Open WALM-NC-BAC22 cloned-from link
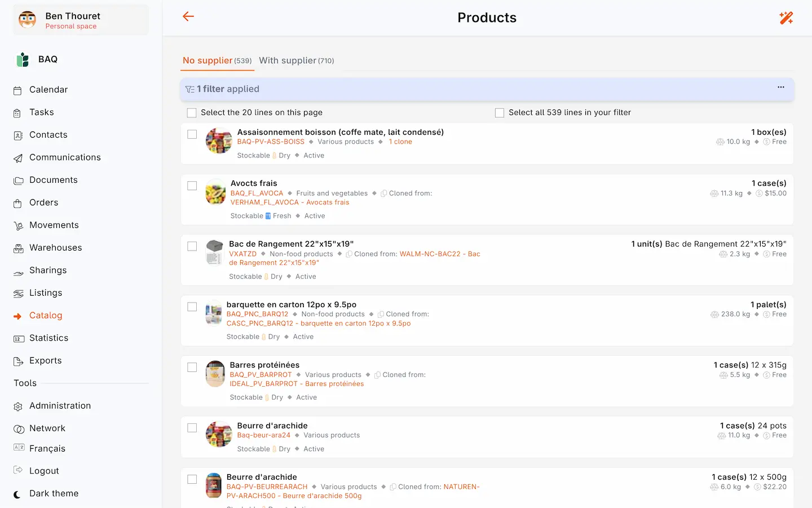This screenshot has width=812, height=508. (355, 259)
